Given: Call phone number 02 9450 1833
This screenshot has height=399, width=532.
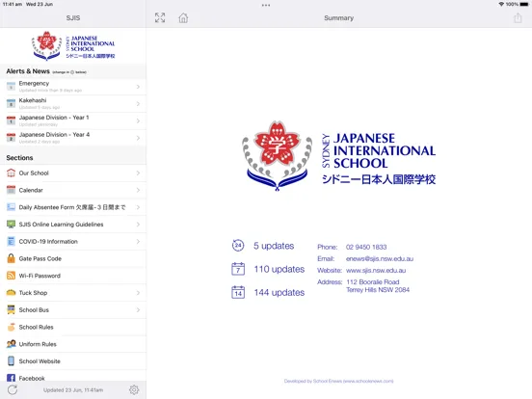Looking at the screenshot, I should pyautogui.click(x=366, y=247).
